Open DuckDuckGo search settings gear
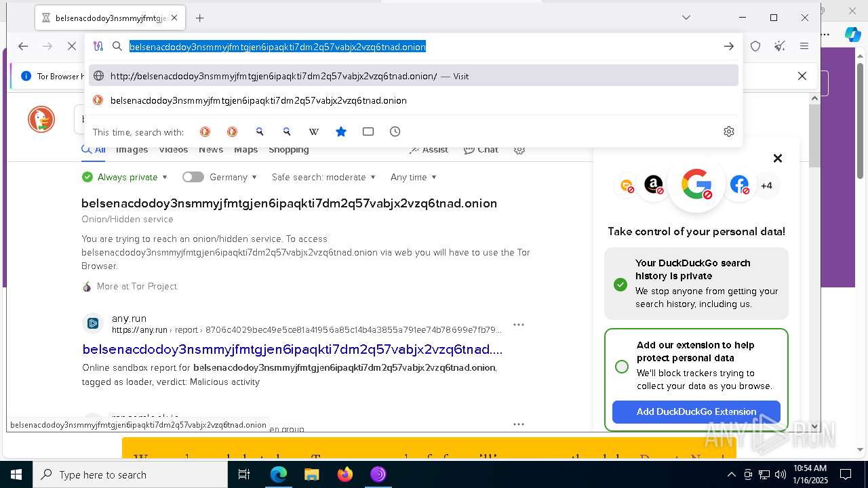The height and width of the screenshot is (488, 868). click(519, 150)
